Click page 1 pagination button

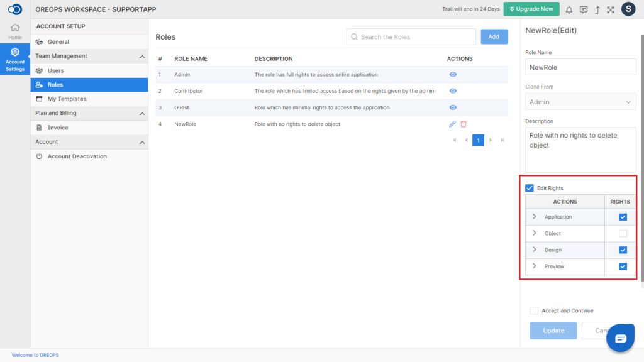coord(478,140)
